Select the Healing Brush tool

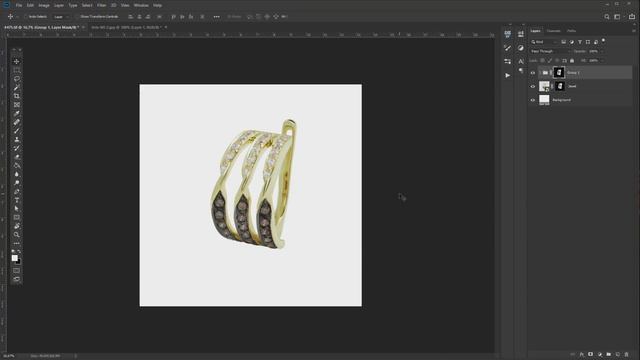click(16, 122)
